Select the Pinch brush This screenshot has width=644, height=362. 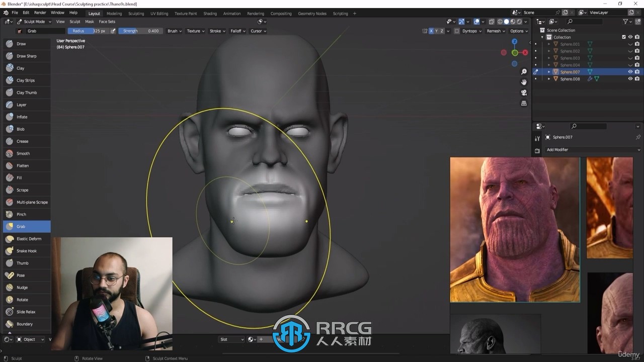tap(27, 214)
